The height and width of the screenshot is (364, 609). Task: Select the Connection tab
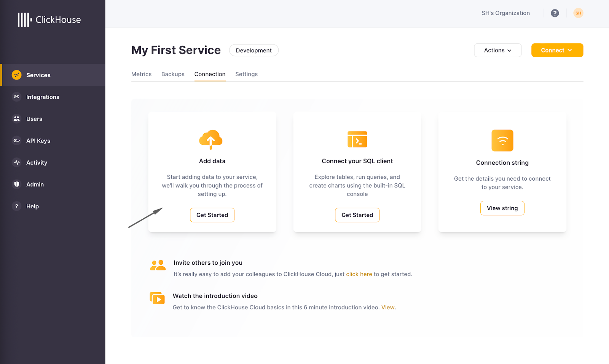210,74
